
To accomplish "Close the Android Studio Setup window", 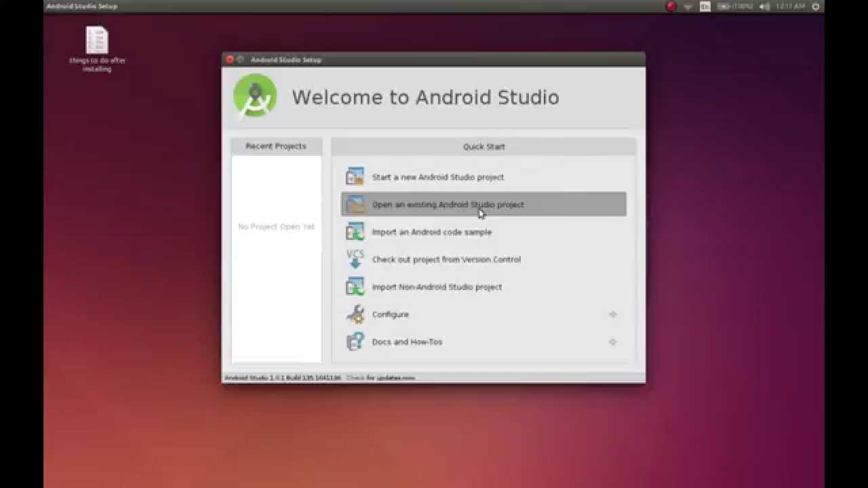I will click(230, 60).
